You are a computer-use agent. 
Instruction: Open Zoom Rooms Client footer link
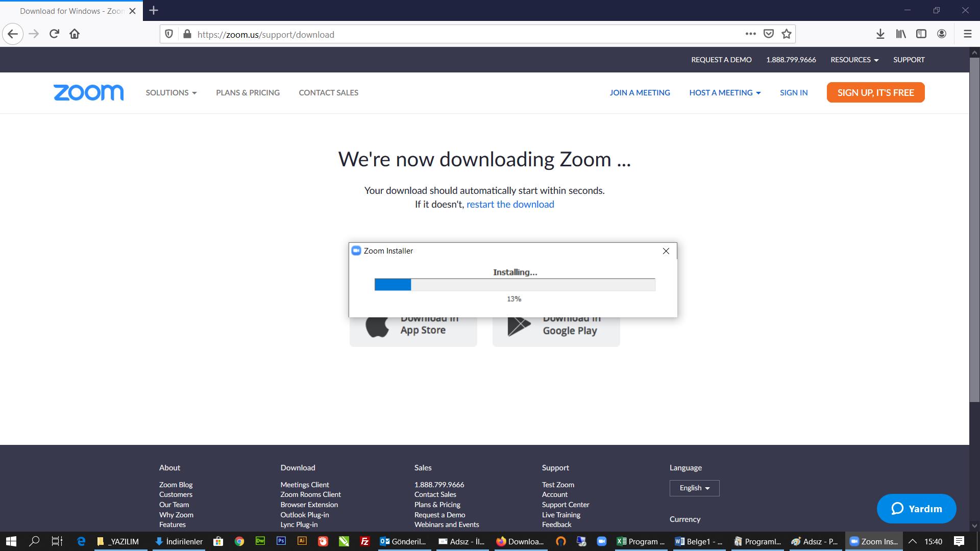pos(310,494)
